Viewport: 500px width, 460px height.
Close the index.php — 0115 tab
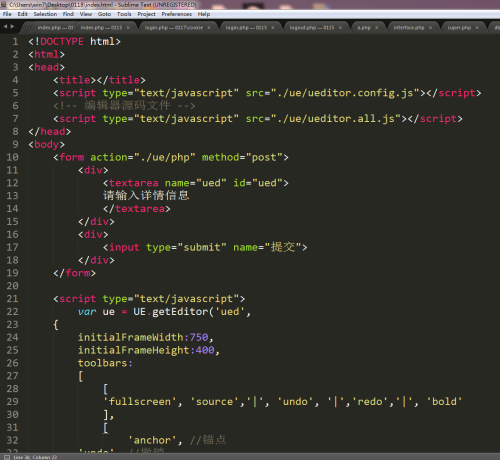point(128,28)
